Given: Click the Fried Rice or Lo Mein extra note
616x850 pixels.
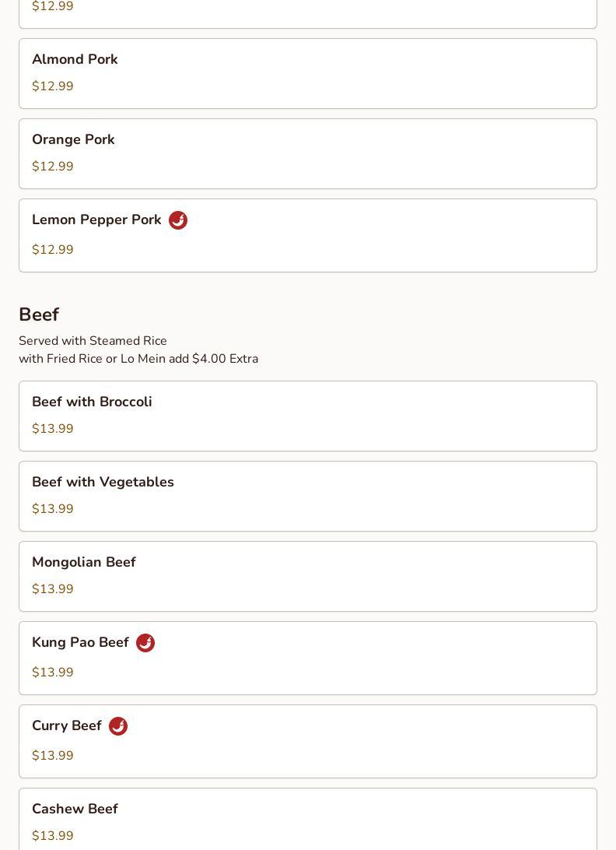Looking at the screenshot, I should click(x=138, y=359).
